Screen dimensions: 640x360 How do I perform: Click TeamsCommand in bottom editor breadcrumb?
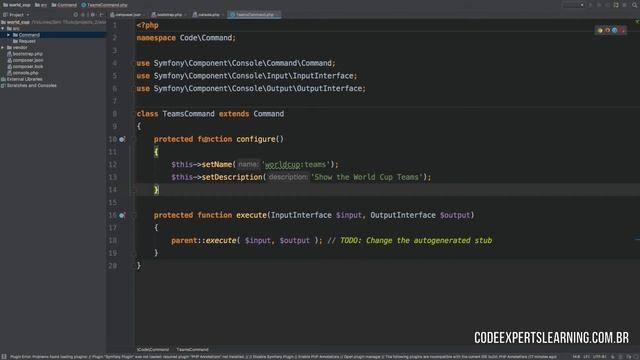192,349
